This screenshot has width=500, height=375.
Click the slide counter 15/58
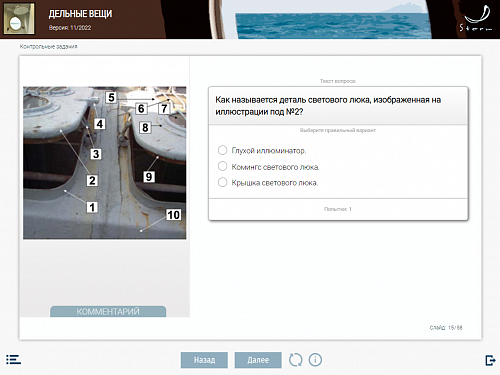point(446,328)
